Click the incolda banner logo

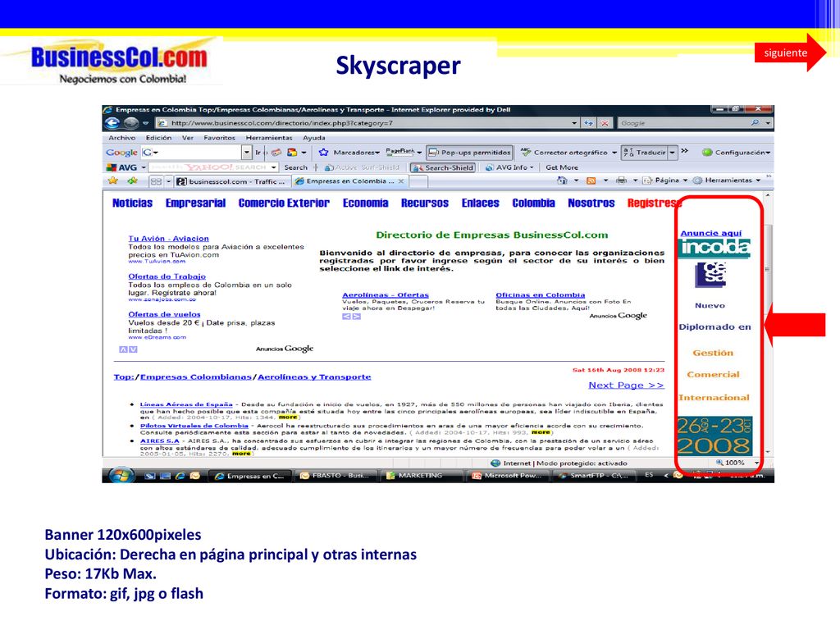[714, 248]
